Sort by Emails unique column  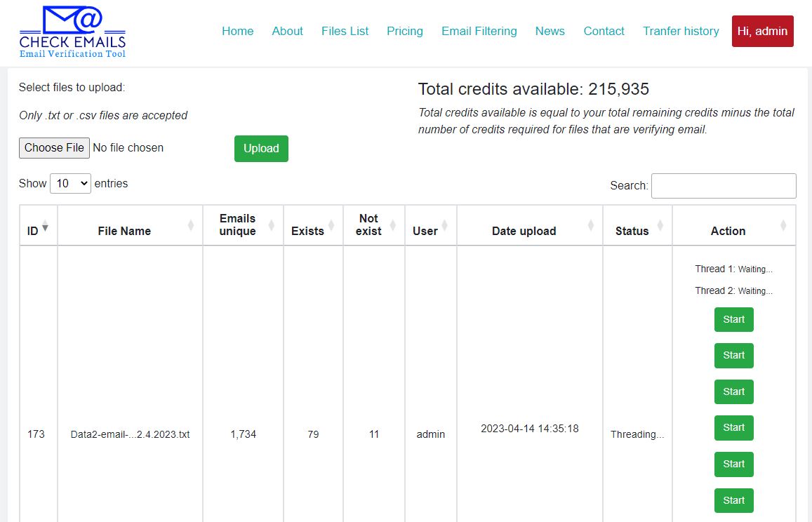[x=237, y=225]
